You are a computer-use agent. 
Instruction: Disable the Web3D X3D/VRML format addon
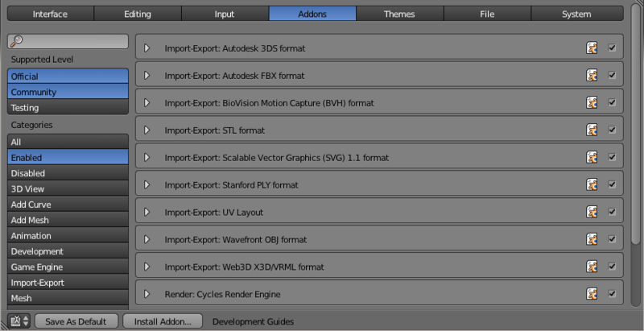[612, 267]
